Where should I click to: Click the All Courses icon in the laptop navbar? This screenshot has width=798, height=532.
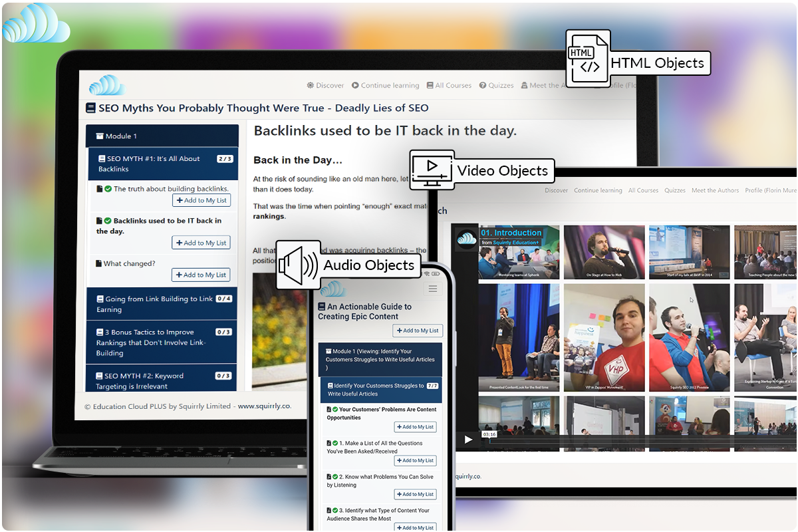430,85
